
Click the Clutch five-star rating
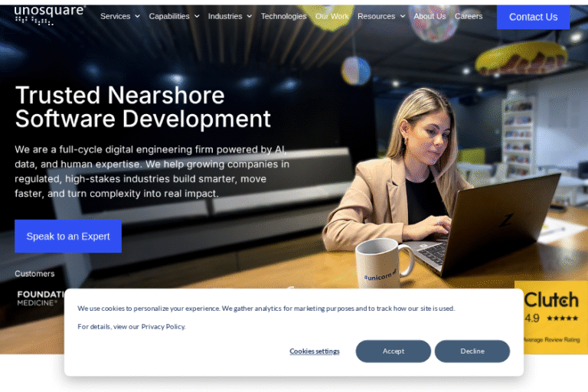click(563, 318)
